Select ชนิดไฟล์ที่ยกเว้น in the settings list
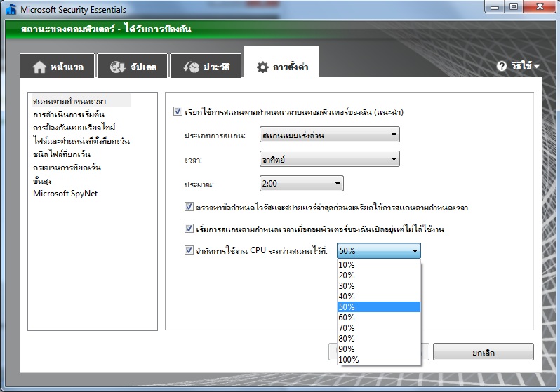The width and height of the screenshot is (560, 392). pyautogui.click(x=62, y=154)
